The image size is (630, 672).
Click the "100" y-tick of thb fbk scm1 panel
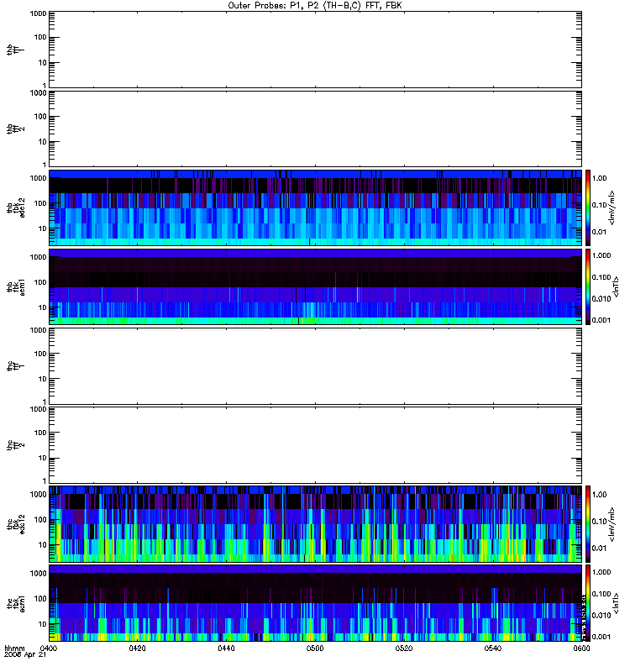[x=40, y=282]
